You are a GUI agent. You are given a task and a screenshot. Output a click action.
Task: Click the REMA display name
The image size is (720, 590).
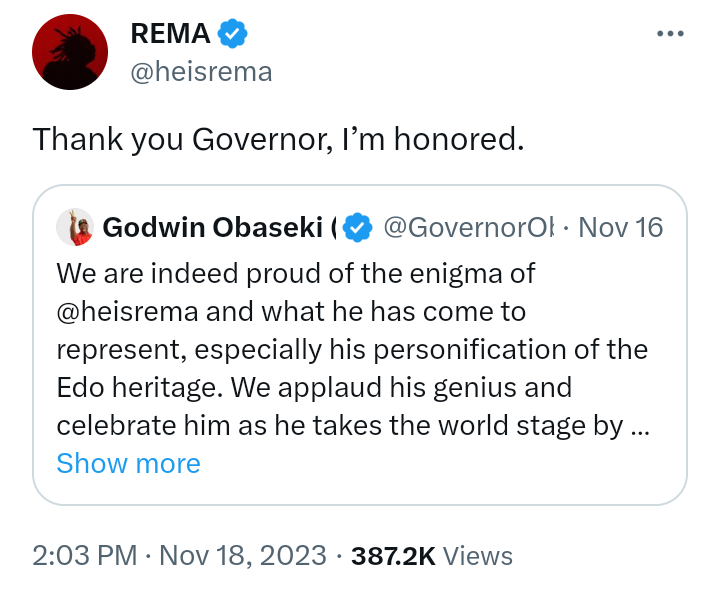pyautogui.click(x=170, y=34)
